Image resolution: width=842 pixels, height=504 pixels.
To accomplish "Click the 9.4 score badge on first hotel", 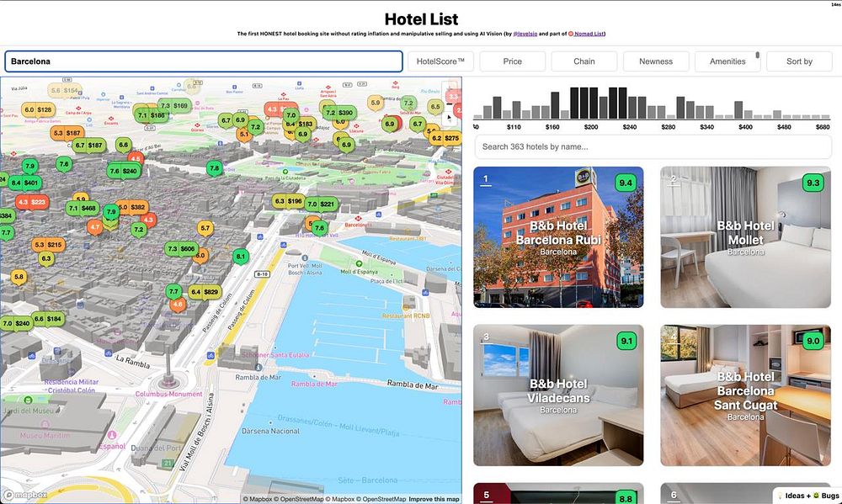I will 626,183.
